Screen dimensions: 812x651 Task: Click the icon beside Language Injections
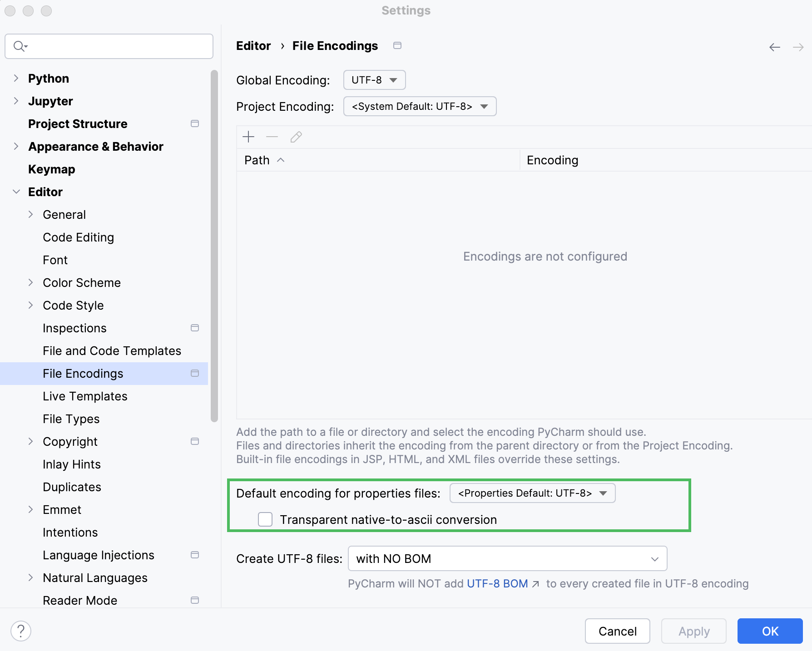click(x=195, y=555)
